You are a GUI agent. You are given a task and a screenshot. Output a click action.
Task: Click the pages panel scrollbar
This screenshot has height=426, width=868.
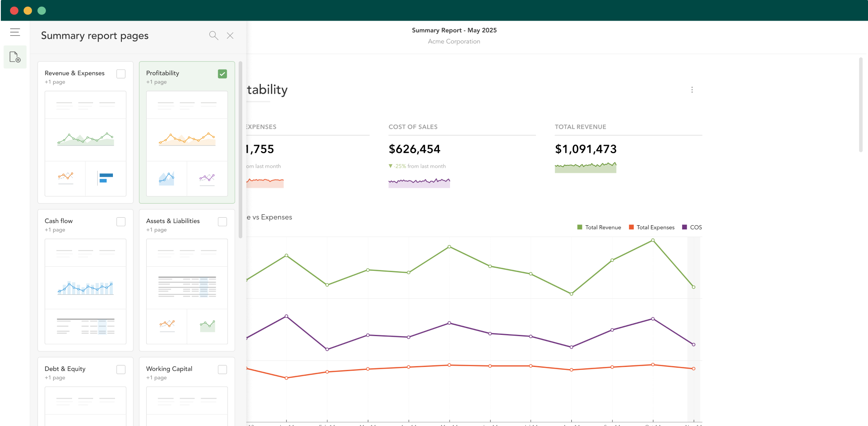point(241,150)
